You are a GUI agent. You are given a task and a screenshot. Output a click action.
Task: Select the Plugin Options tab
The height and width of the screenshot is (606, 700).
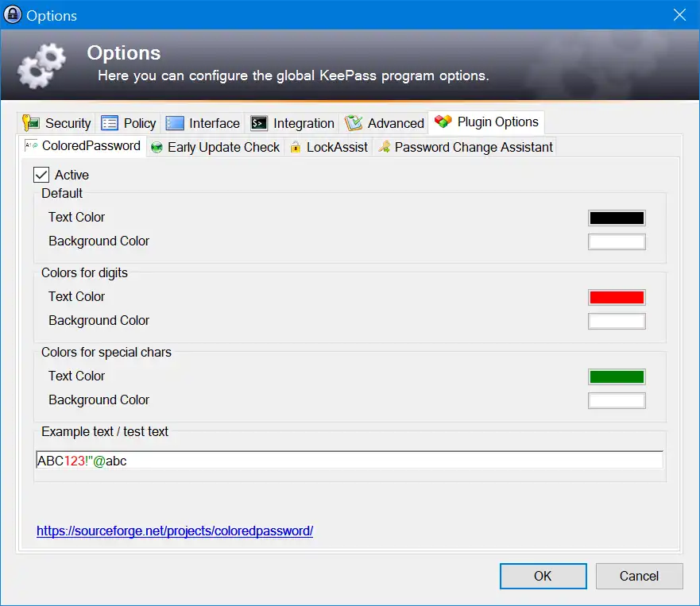coord(486,122)
